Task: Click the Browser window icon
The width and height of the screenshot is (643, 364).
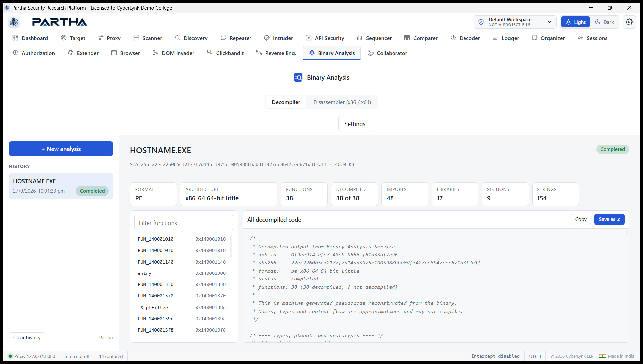Action: (114, 53)
